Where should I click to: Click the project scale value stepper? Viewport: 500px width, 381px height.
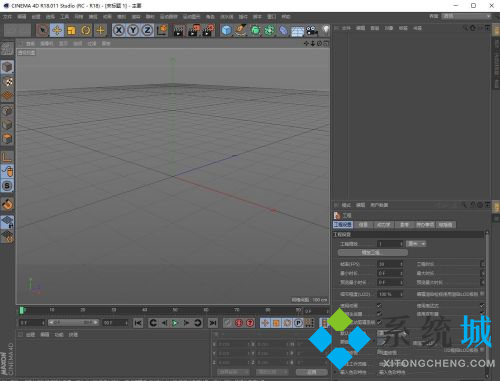401,244
